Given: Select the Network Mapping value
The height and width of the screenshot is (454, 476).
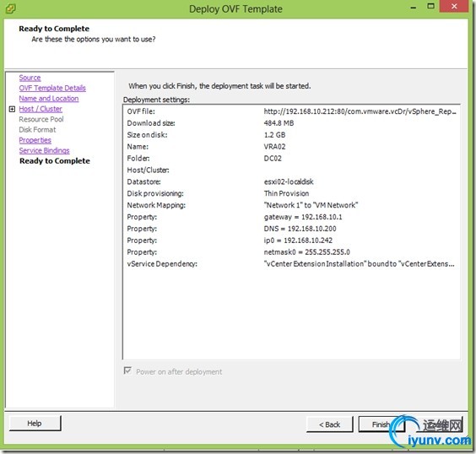Looking at the screenshot, I should coord(311,205).
